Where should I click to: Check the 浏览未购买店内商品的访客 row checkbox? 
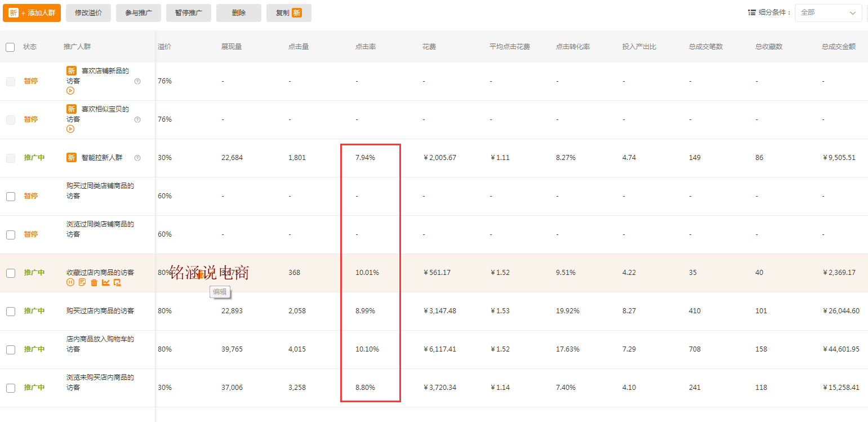(10, 388)
